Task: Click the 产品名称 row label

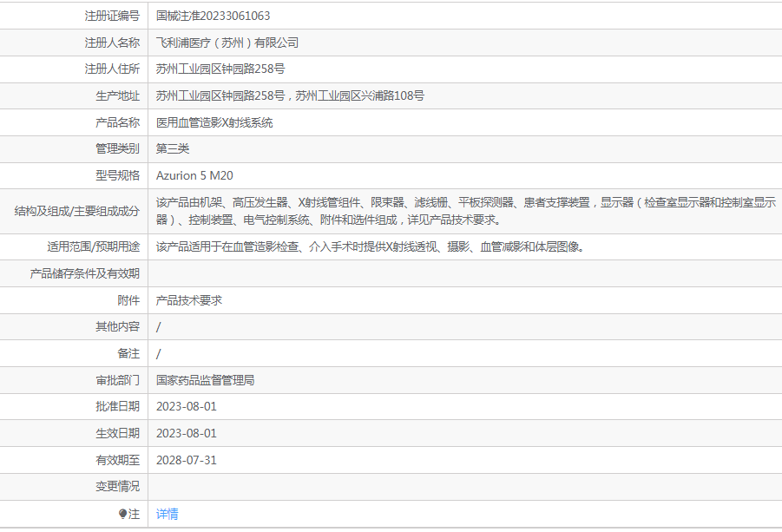Action: pyautogui.click(x=118, y=122)
